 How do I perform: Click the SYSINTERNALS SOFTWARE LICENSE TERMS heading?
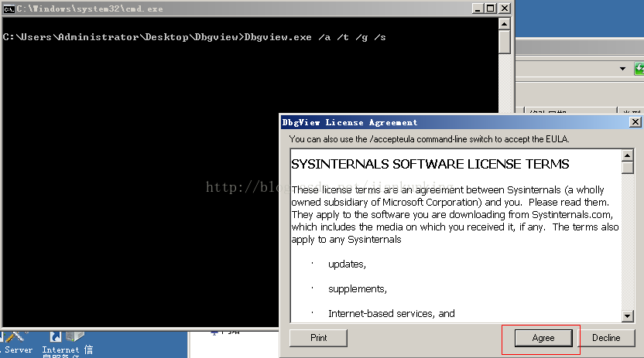click(x=430, y=164)
